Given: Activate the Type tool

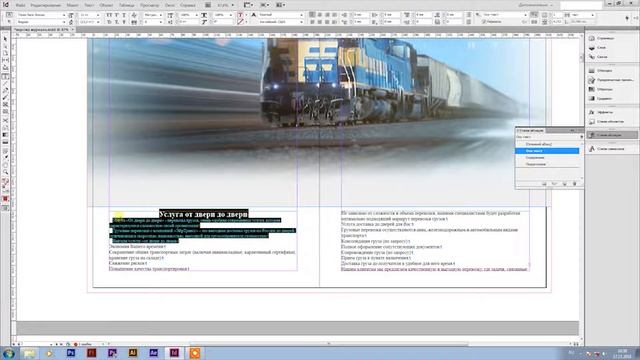Looking at the screenshot, I should [5, 77].
